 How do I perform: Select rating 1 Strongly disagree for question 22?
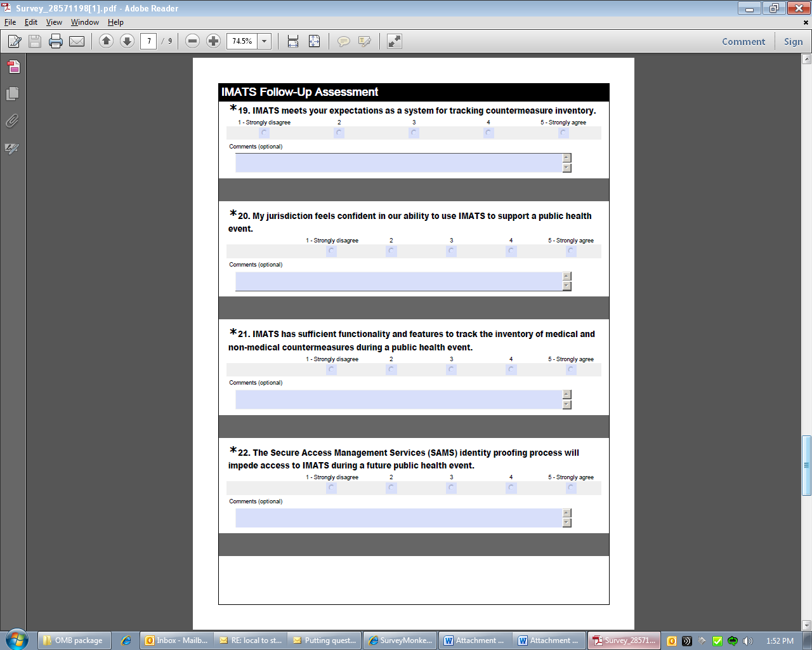331,488
